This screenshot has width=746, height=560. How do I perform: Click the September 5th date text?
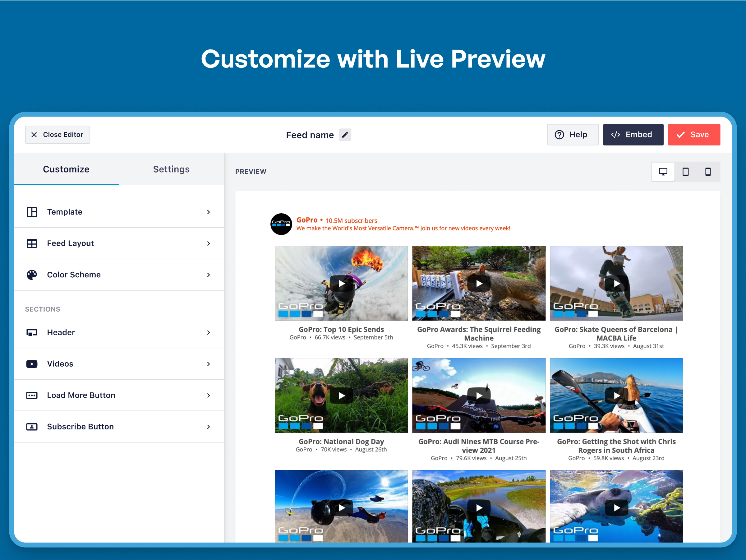[x=373, y=337]
